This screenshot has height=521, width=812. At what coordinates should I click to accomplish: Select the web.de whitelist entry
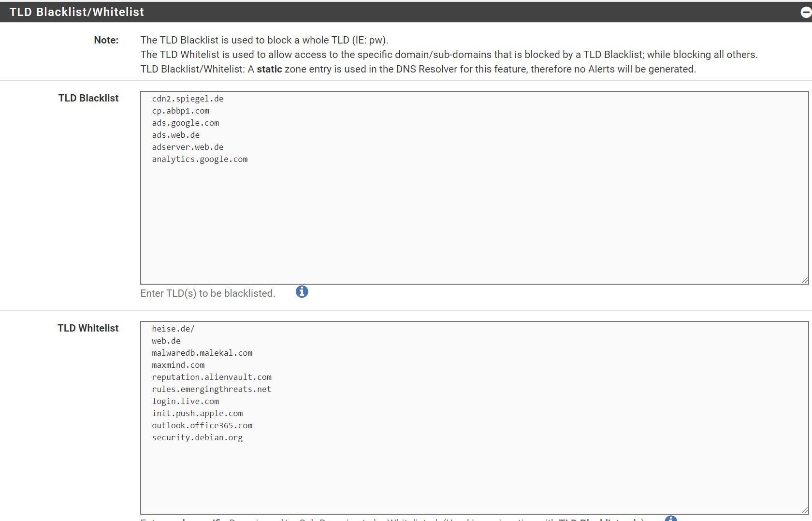[x=166, y=341]
